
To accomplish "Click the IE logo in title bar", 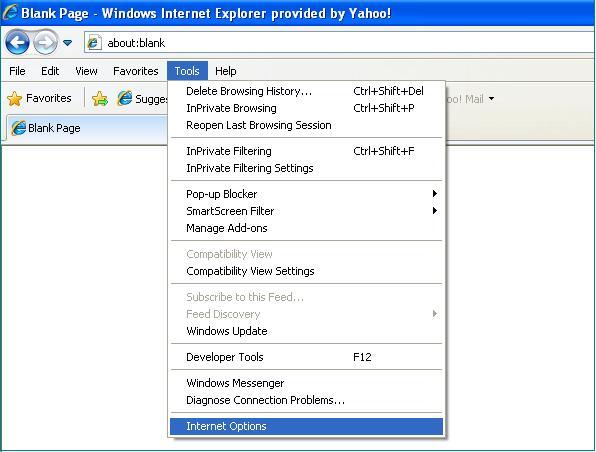I will (10, 12).
